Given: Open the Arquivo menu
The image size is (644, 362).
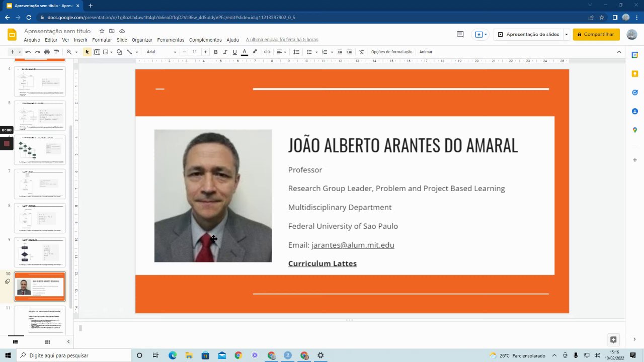Looking at the screenshot, I should [32, 40].
